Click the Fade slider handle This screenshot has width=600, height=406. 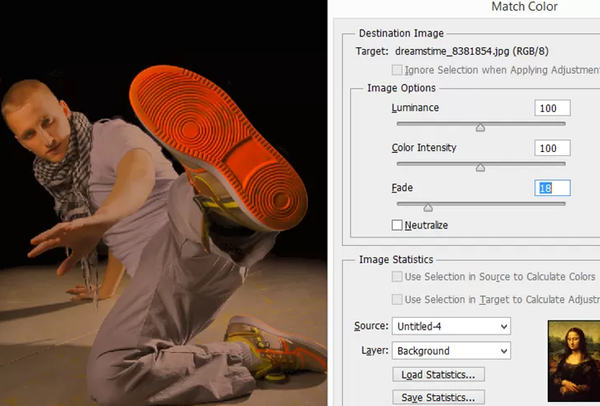pyautogui.click(x=428, y=208)
